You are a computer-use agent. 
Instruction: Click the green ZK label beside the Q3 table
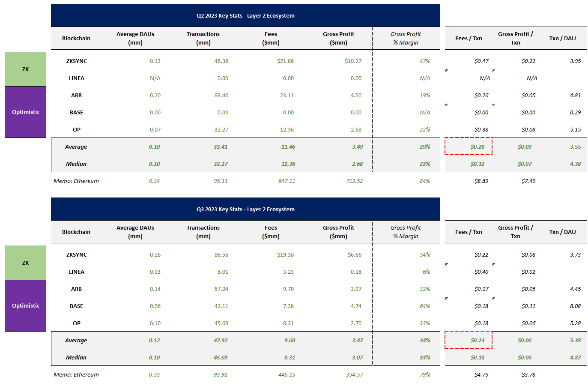coord(26,263)
